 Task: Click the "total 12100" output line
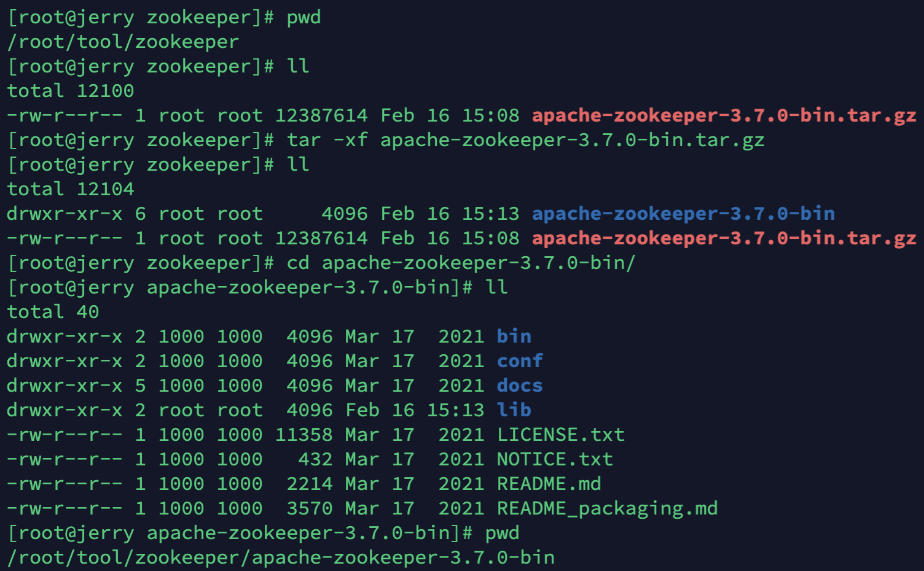point(71,91)
